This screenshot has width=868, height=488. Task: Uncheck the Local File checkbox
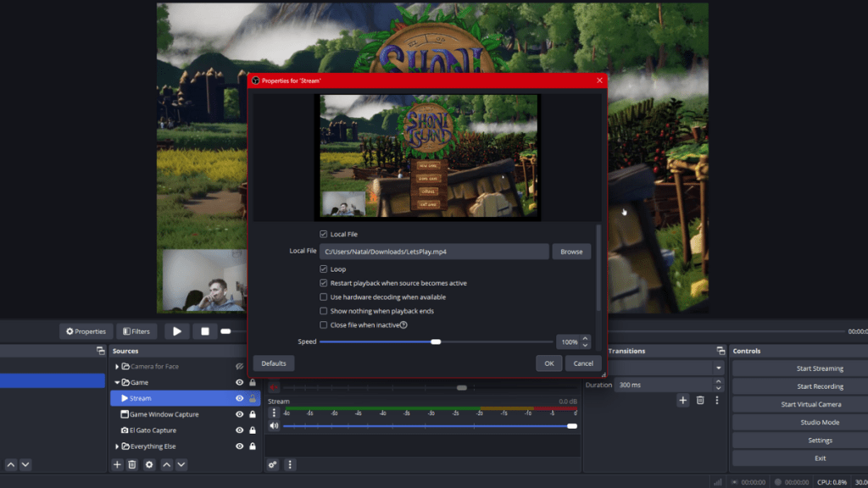point(323,234)
